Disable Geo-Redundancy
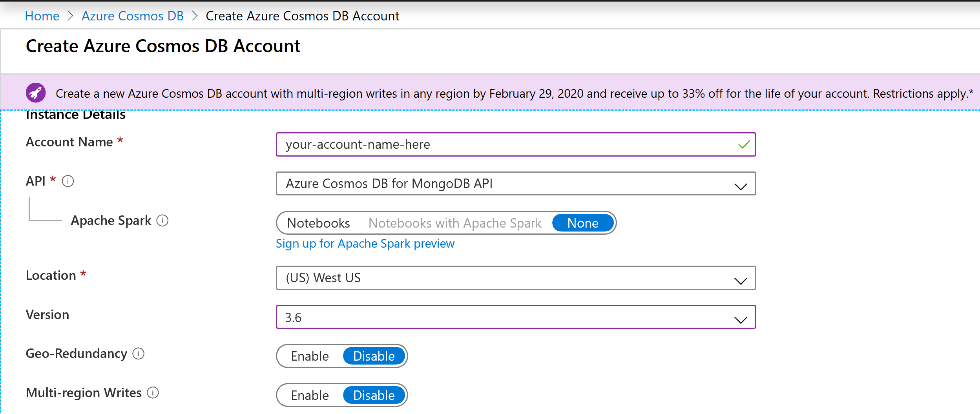 (x=374, y=356)
